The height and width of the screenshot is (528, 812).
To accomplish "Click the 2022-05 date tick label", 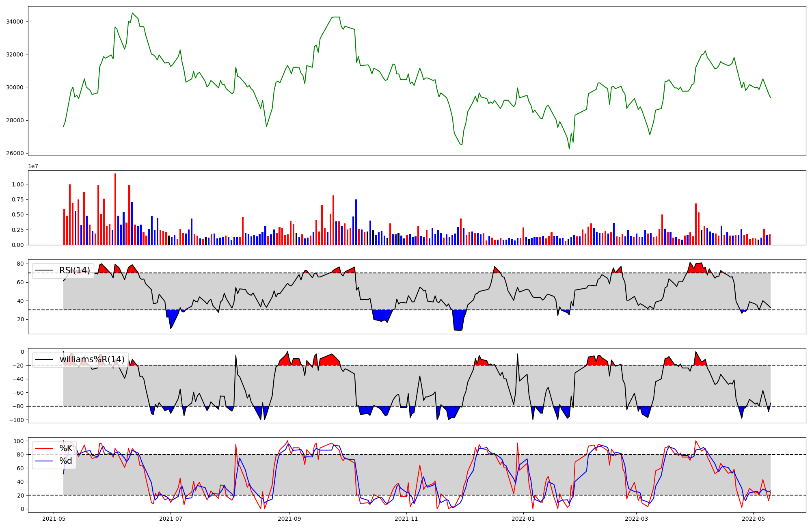I will (754, 519).
